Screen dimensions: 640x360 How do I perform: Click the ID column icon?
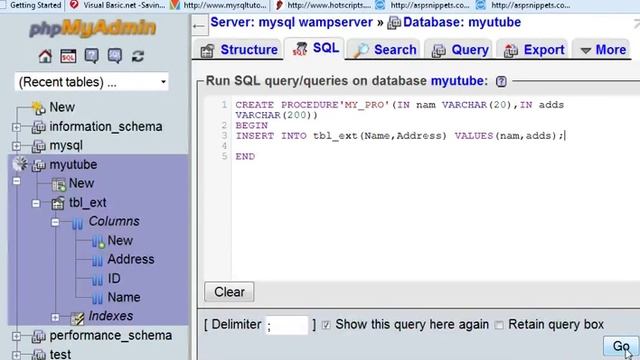point(97,279)
